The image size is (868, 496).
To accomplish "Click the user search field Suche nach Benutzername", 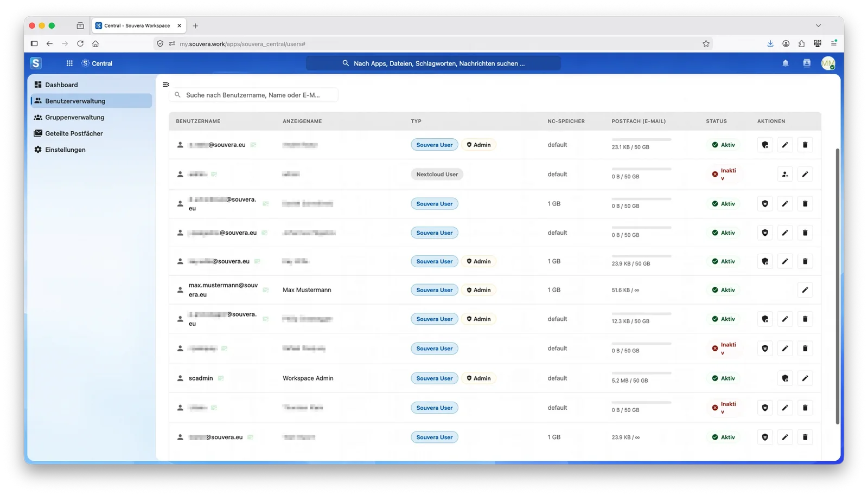I will 253,95.
